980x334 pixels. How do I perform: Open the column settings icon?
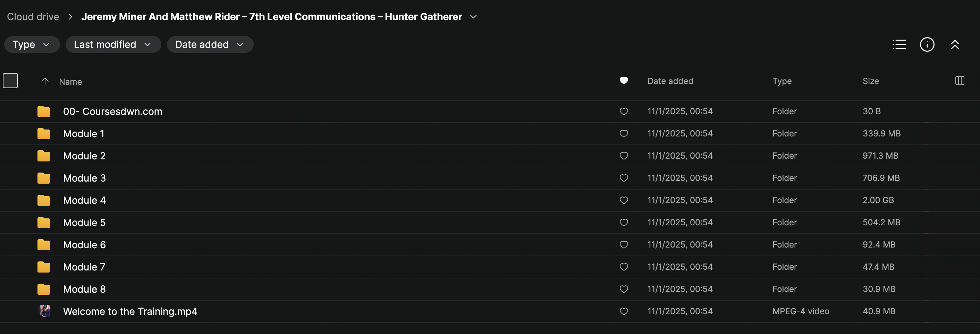(960, 81)
